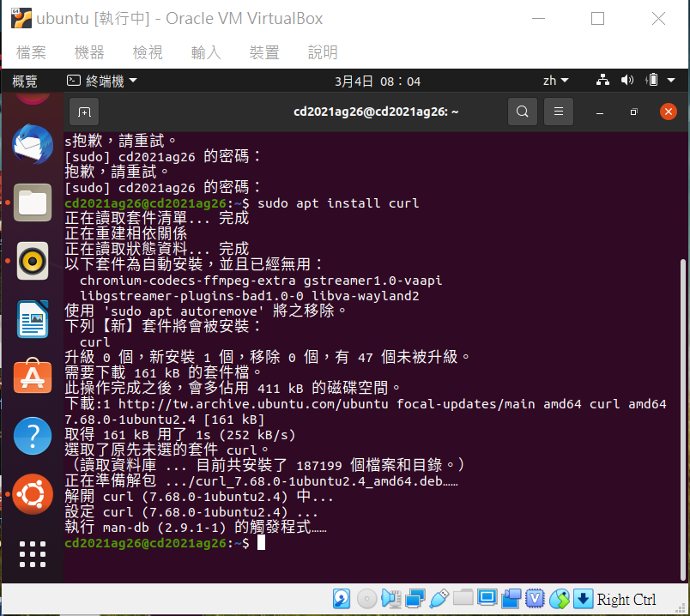Click VirtualBox keyboard capture arrow icon
The width and height of the screenshot is (690, 616).
[x=583, y=599]
